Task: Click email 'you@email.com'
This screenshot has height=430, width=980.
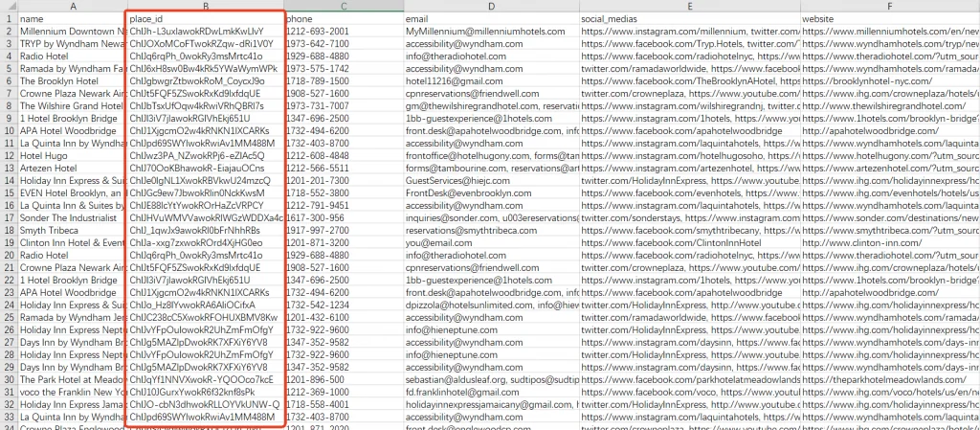Action: point(491,242)
